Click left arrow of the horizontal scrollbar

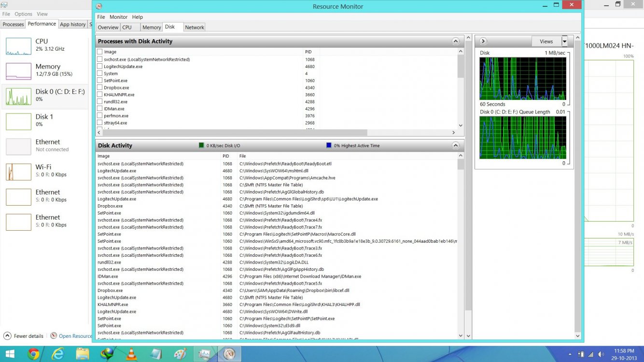pos(99,132)
